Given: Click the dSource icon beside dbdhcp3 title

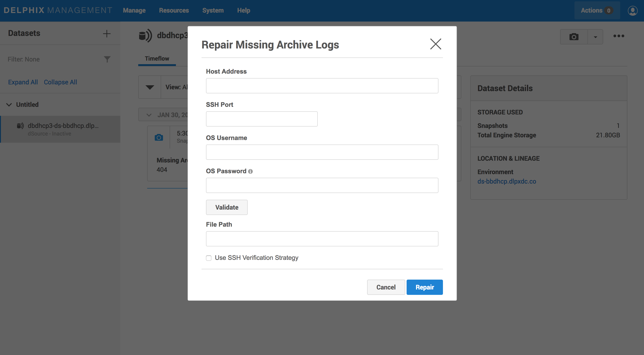Looking at the screenshot, I should [x=145, y=35].
